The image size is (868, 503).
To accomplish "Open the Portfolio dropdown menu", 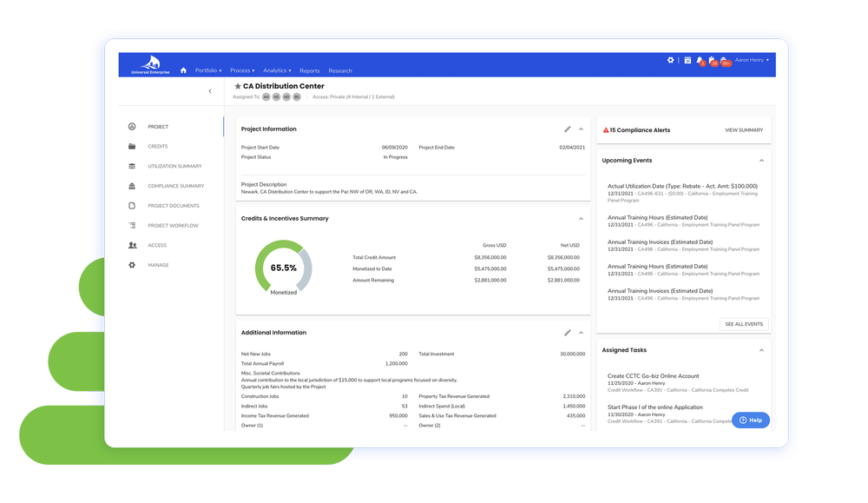I will tap(208, 70).
